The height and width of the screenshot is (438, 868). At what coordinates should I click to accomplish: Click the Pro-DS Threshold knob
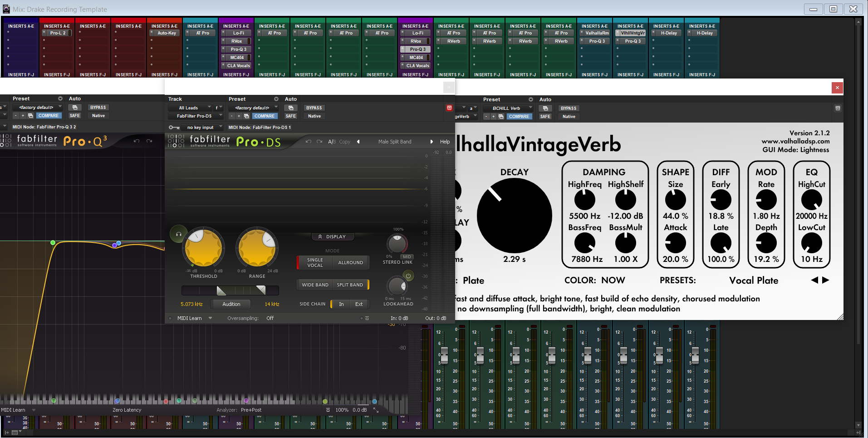click(203, 249)
